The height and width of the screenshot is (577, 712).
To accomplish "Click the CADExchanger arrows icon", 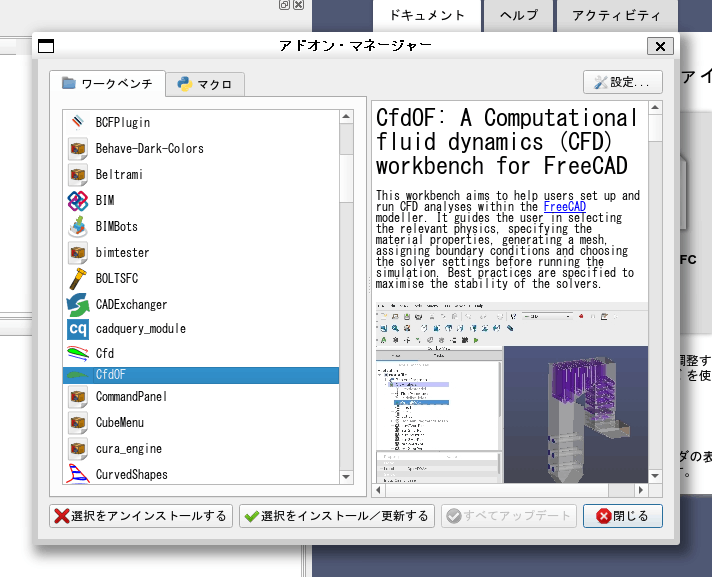I will tap(78, 304).
